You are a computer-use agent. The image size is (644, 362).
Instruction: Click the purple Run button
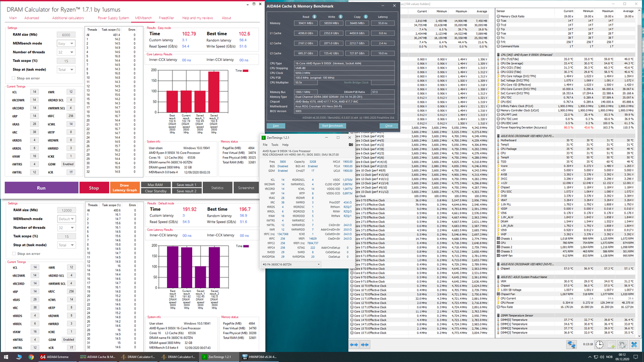tap(41, 188)
